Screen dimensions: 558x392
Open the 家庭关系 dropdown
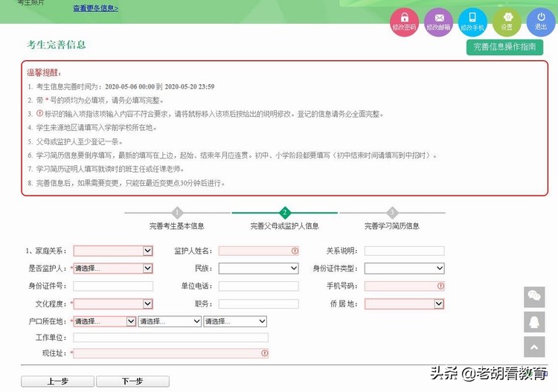[x=113, y=251]
